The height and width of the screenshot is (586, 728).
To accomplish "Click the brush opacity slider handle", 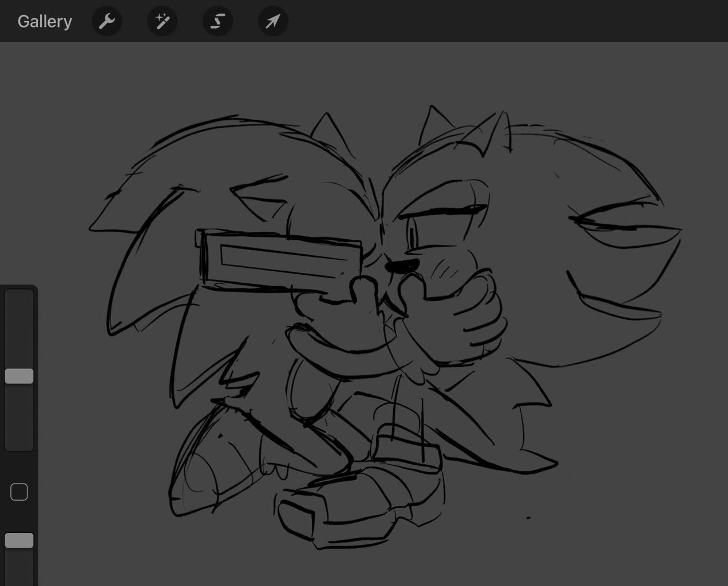I will coord(19,540).
